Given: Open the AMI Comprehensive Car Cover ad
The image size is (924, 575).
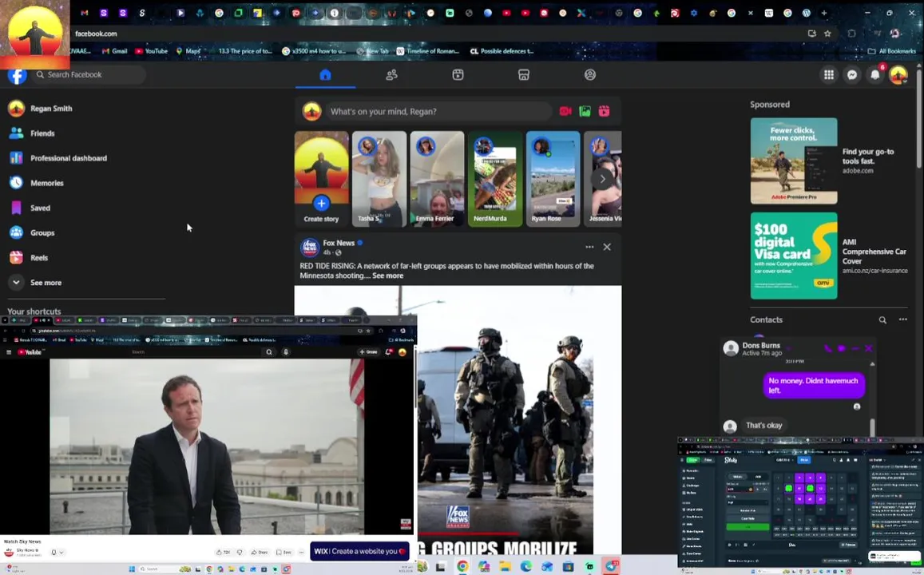Looking at the screenshot, I should (794, 256).
